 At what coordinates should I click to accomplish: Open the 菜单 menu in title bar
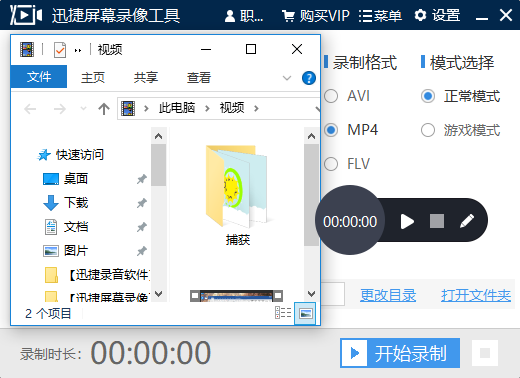pos(380,16)
